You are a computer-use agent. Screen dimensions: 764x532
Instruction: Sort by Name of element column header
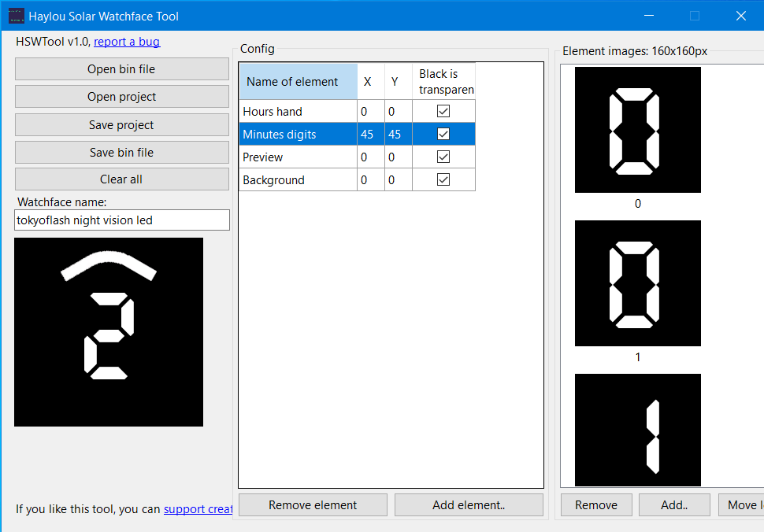coord(299,81)
